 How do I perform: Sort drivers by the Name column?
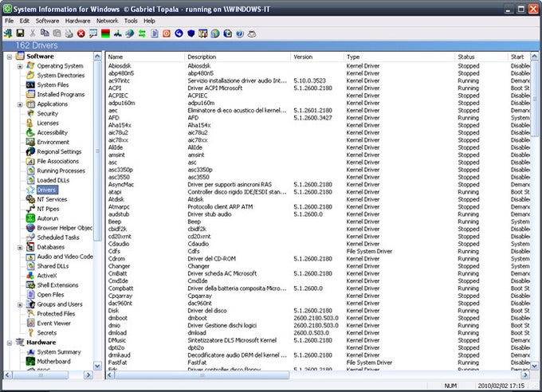(145, 57)
